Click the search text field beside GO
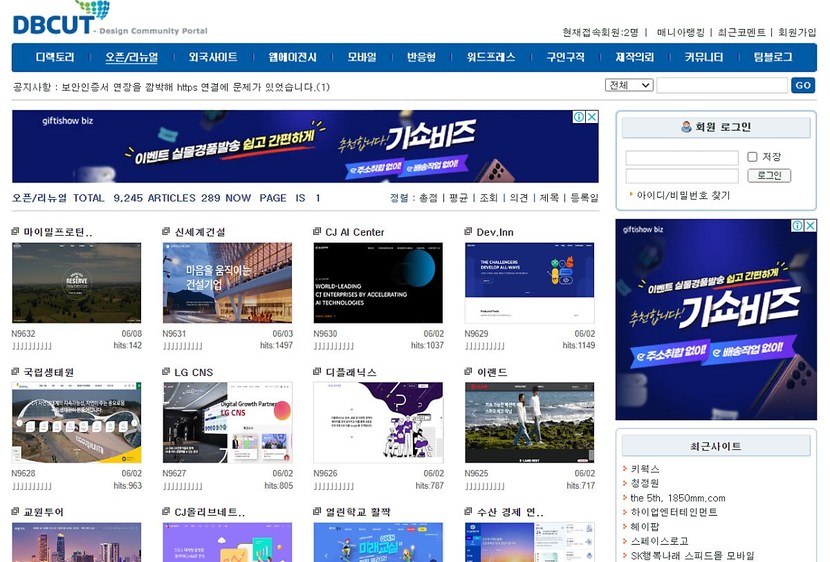 [x=721, y=86]
